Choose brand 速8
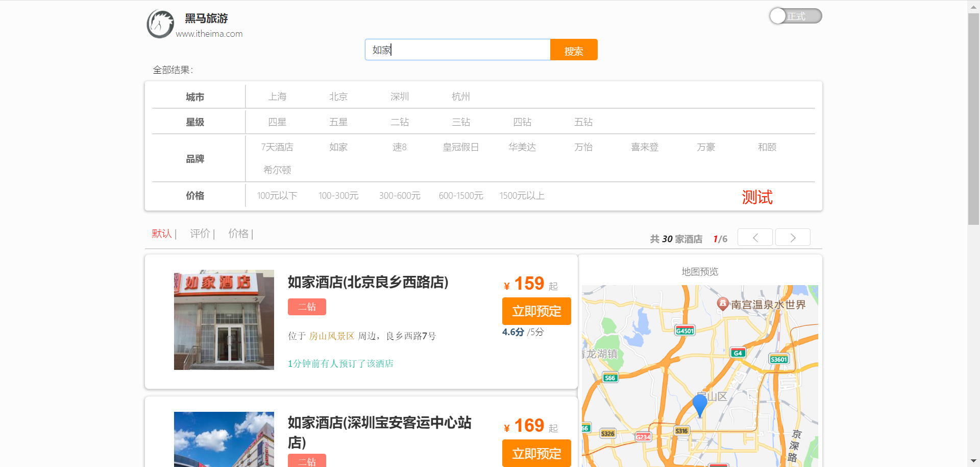 click(400, 147)
